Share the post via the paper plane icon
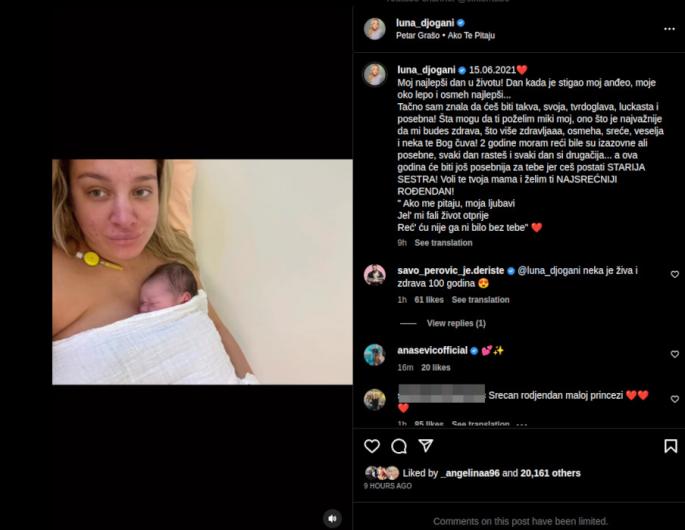Screen dimensions: 685x530 426,446
